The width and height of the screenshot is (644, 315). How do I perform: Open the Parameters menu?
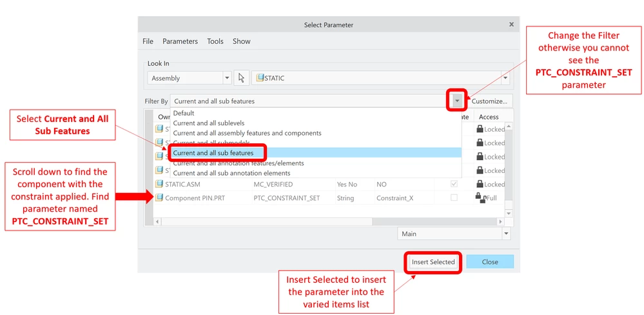pos(180,41)
